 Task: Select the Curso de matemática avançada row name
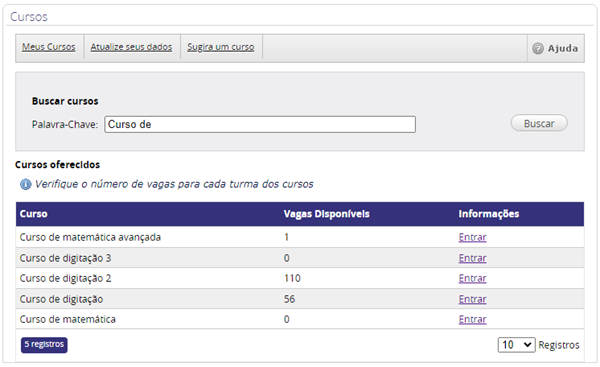pyautogui.click(x=90, y=237)
